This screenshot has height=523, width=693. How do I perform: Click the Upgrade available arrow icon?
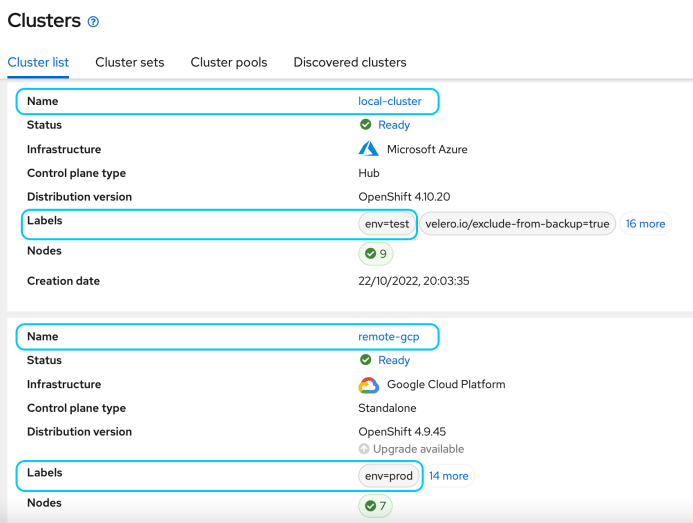tap(364, 449)
